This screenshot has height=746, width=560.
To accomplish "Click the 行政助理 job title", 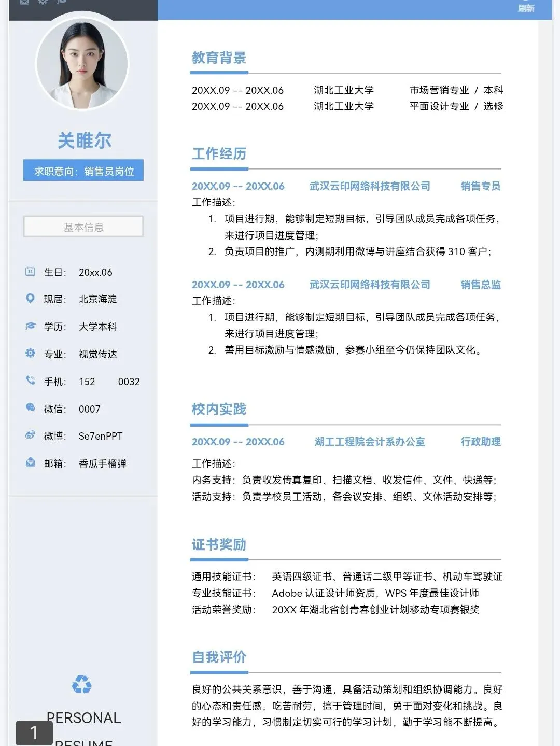I will pos(481,442).
